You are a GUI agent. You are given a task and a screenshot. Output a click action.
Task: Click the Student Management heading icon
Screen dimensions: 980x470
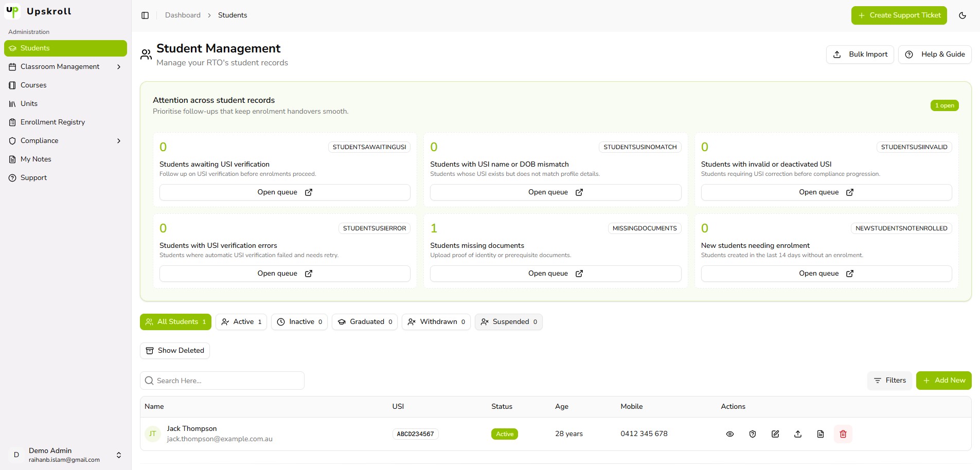tap(146, 55)
